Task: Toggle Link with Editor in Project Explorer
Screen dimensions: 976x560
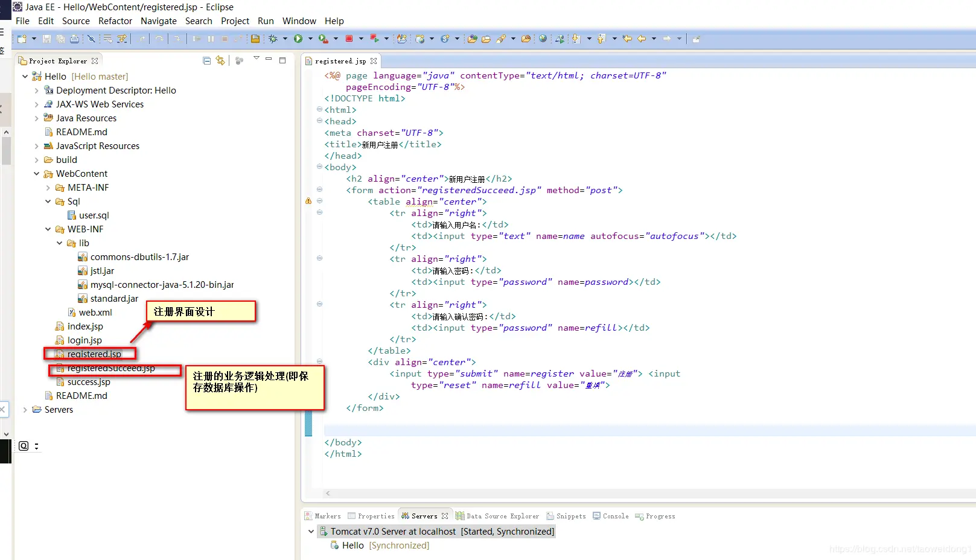Action: tap(220, 60)
